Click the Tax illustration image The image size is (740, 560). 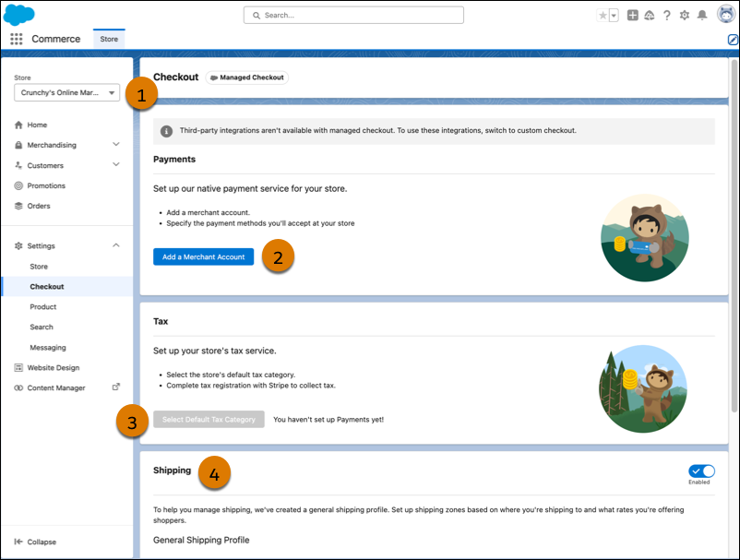tap(643, 388)
